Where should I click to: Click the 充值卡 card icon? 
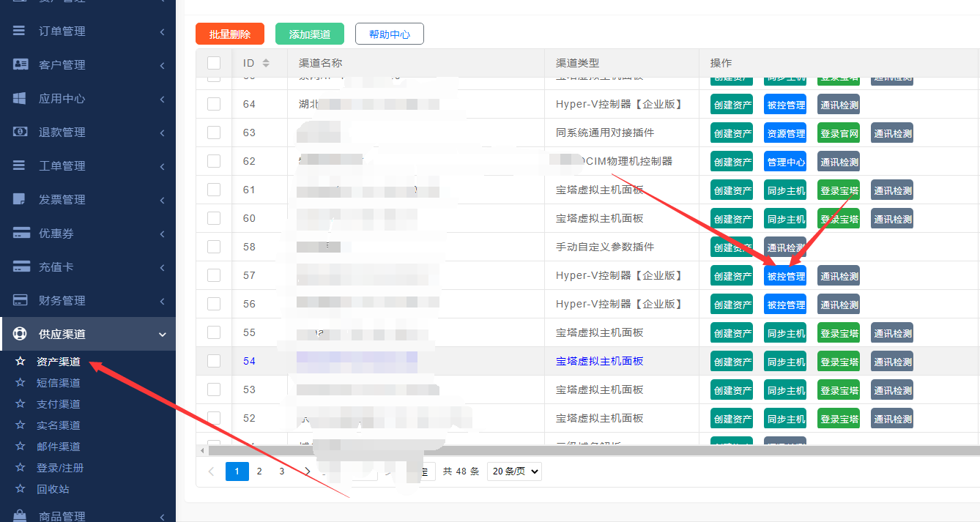[21, 266]
